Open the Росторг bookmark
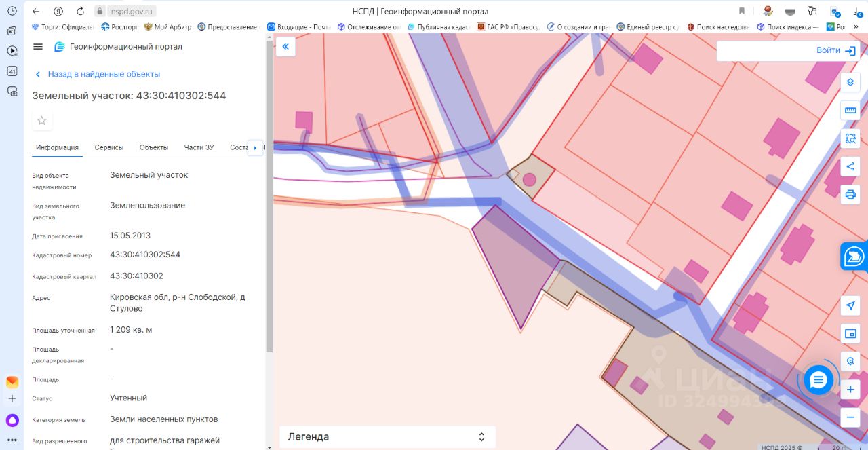The width and height of the screenshot is (868, 450). coord(119,27)
